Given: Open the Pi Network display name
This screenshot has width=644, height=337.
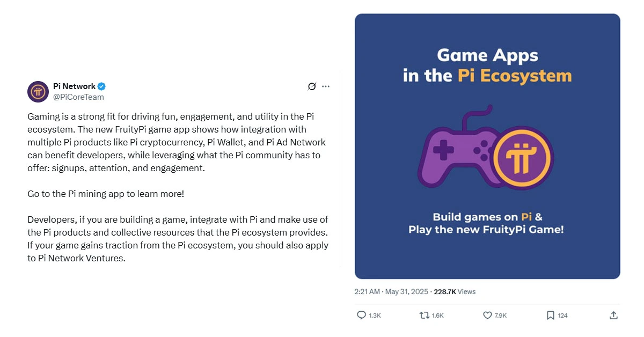Looking at the screenshot, I should [74, 86].
